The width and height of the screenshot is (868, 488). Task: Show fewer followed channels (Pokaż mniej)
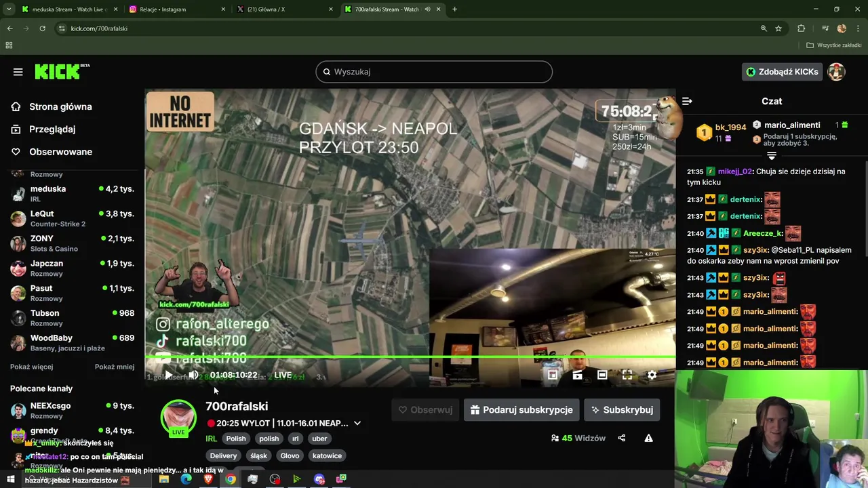pos(115,367)
